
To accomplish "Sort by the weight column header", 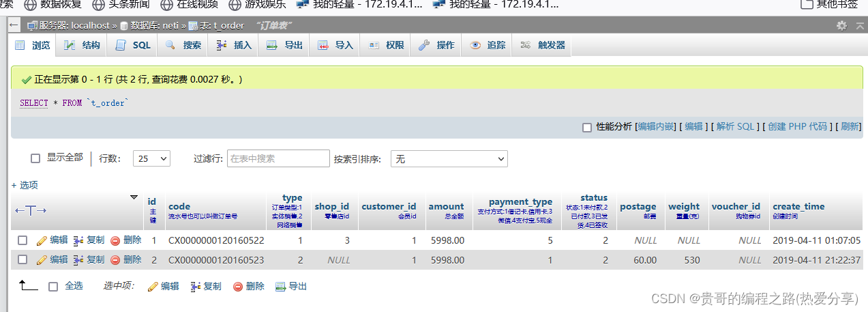I will coord(684,206).
